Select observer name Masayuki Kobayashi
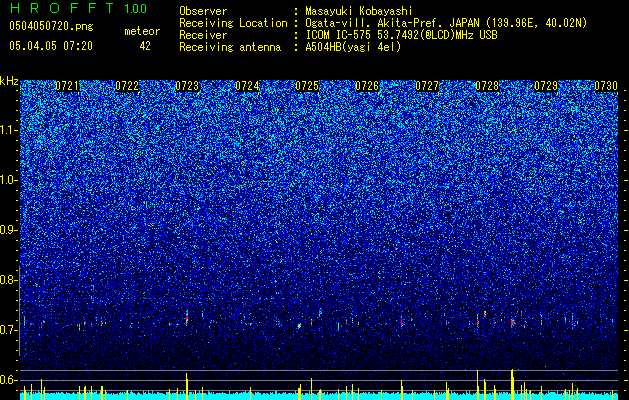Screen dimensions: 629x400 359,11
